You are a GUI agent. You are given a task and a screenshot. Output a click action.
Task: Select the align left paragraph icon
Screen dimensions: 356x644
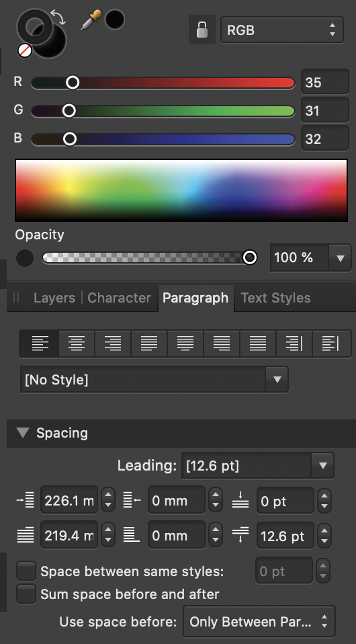point(40,344)
